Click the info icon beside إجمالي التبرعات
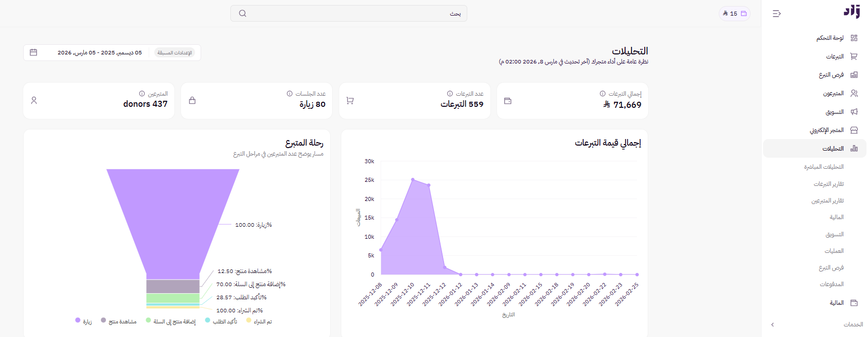 point(602,94)
